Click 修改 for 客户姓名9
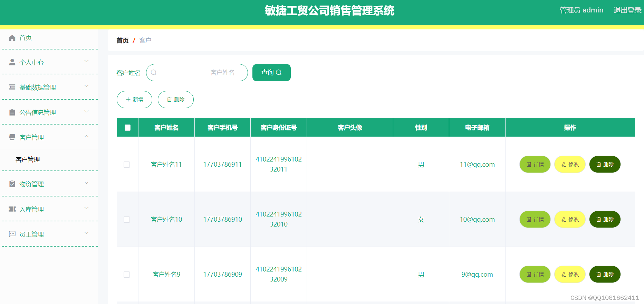This screenshot has height=304, width=644. tap(570, 274)
